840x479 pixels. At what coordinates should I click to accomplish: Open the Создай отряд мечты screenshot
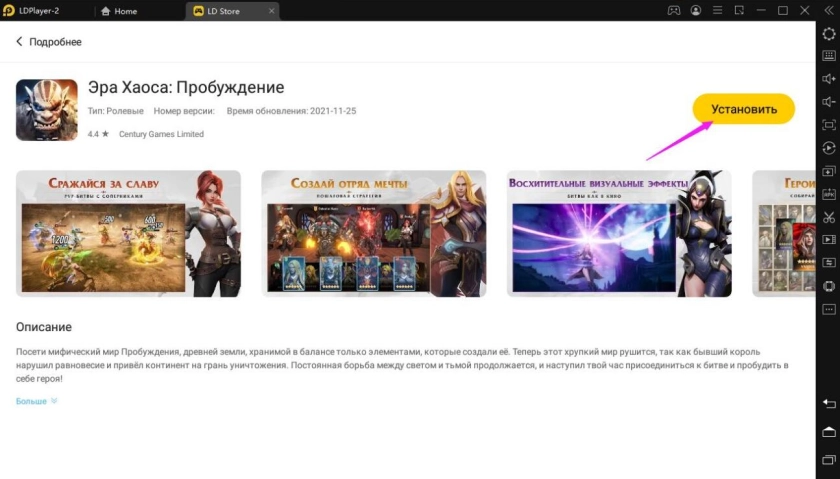(373, 234)
